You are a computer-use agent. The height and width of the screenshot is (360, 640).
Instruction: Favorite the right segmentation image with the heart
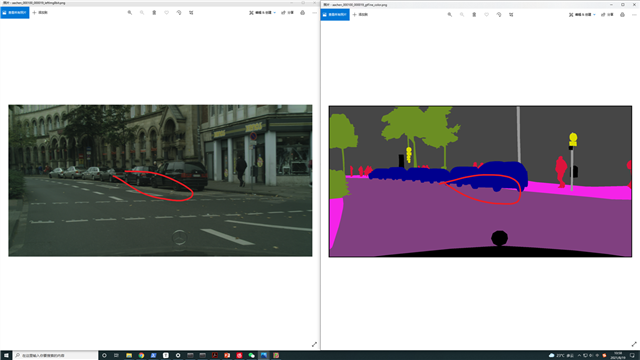(487, 15)
